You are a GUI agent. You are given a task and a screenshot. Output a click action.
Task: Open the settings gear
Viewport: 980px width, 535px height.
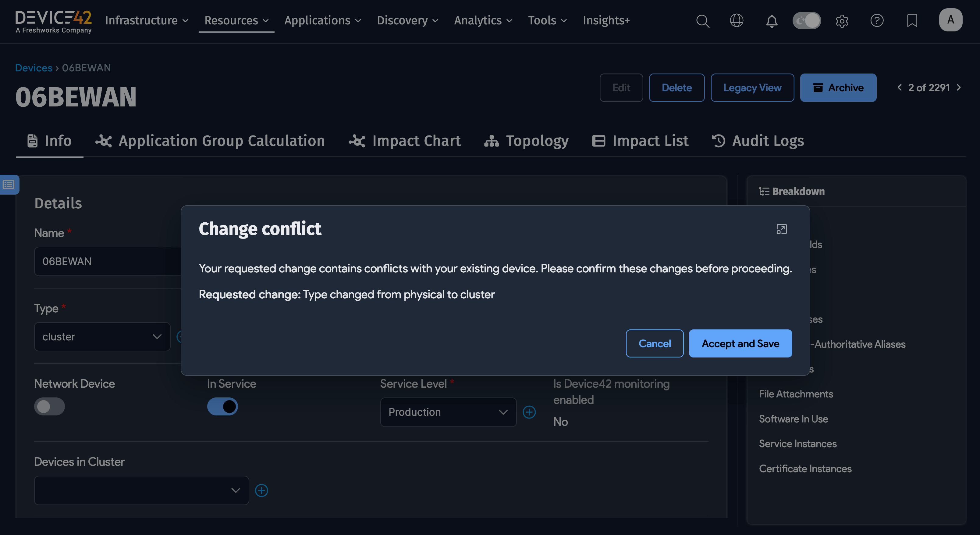pos(842,21)
